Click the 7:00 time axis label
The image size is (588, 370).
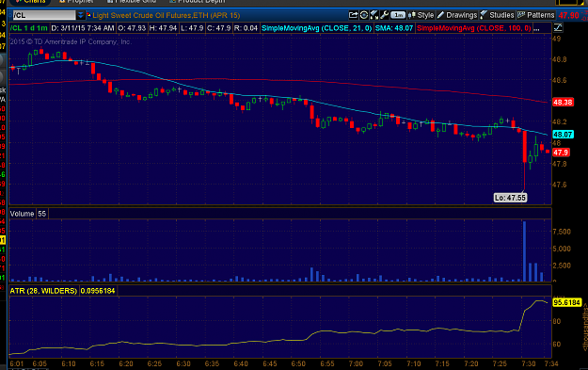click(356, 363)
